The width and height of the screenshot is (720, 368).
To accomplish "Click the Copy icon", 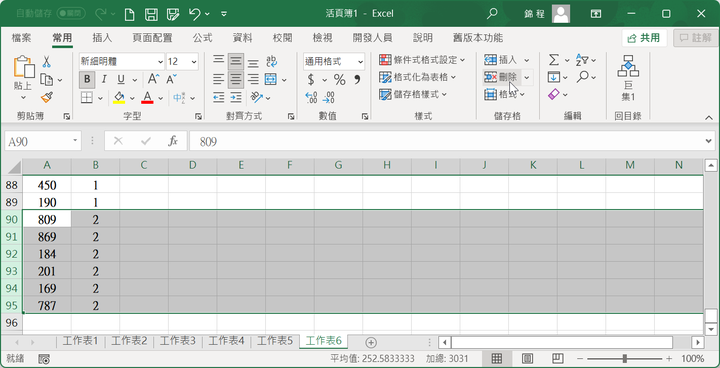I will point(46,79).
